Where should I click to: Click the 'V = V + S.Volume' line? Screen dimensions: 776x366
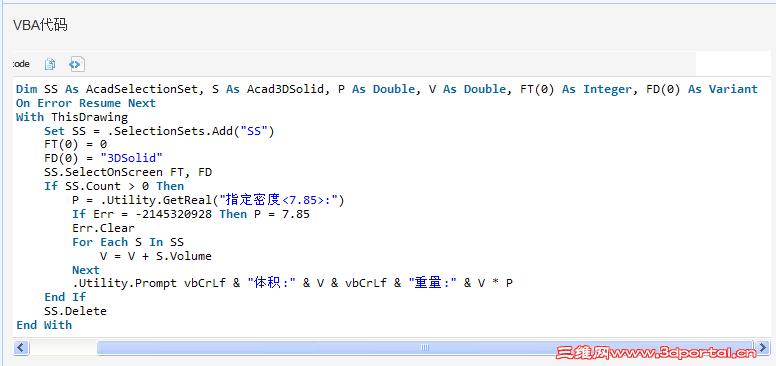click(x=156, y=256)
